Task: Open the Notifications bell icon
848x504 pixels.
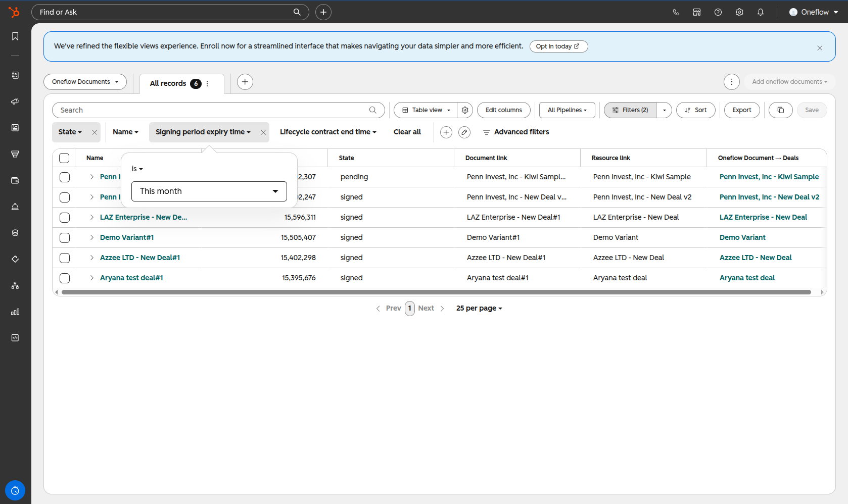Action: [x=761, y=12]
